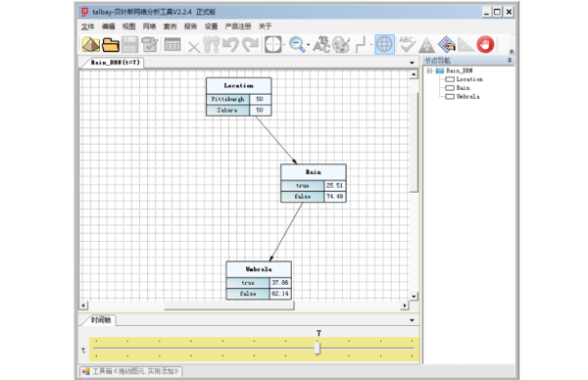This screenshot has width=588, height=380.
Task: Click the save-as disk with pencil icon
Action: pos(150,45)
